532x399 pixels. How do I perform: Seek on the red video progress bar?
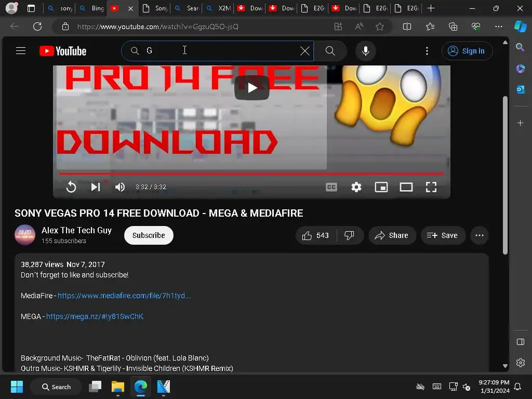click(x=251, y=174)
